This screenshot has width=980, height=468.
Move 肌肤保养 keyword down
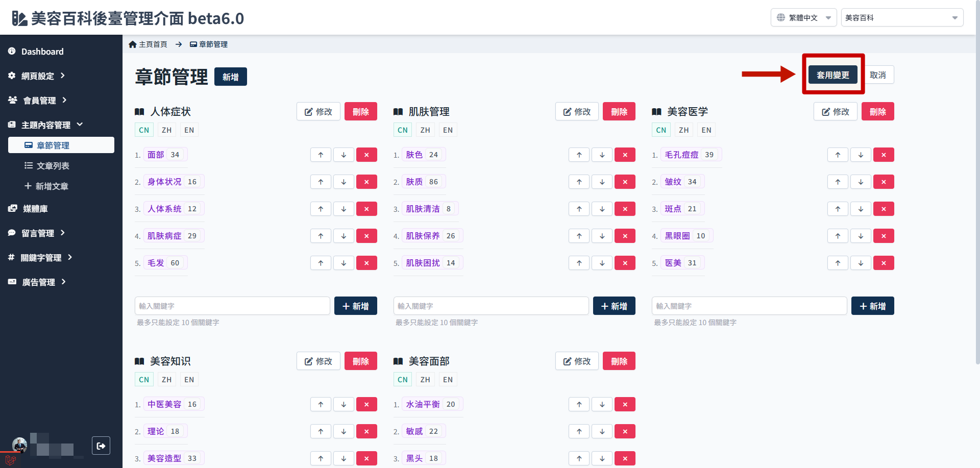pos(602,236)
